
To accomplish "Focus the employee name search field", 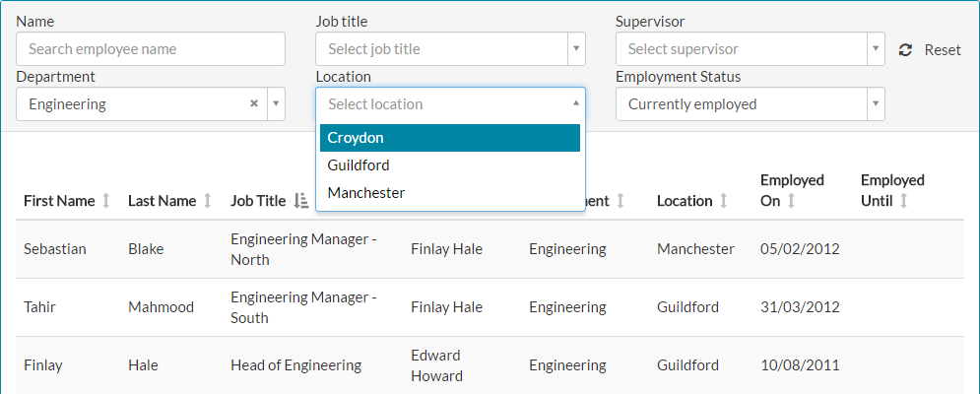I will point(151,49).
